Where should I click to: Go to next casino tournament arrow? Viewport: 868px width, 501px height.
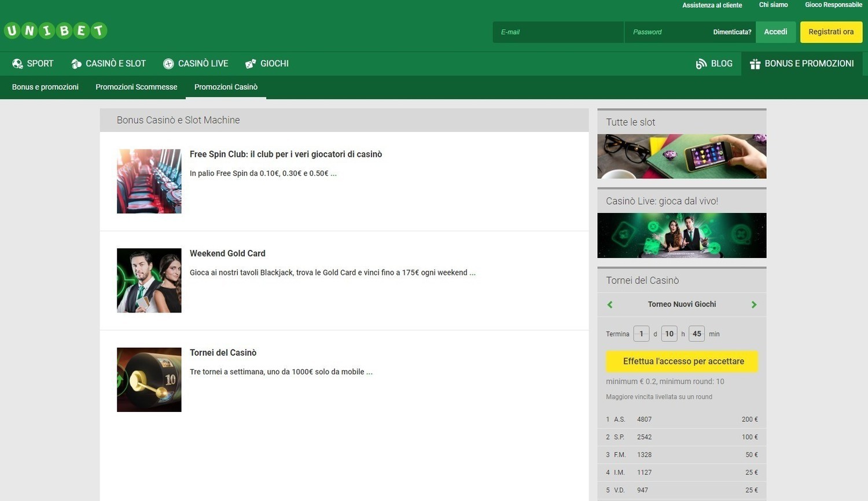point(754,304)
